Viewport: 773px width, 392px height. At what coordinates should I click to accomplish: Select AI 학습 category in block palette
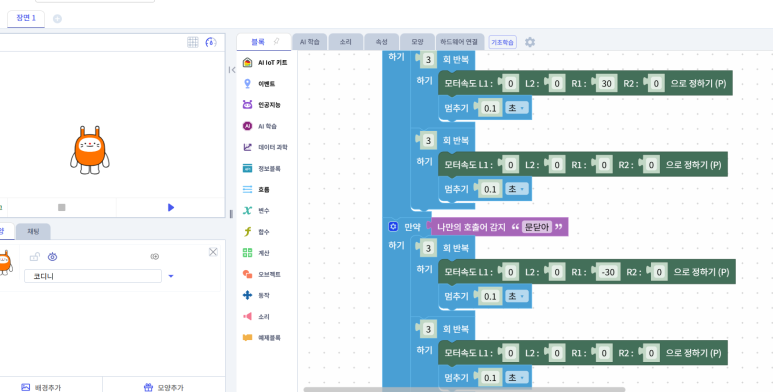tap(260, 126)
